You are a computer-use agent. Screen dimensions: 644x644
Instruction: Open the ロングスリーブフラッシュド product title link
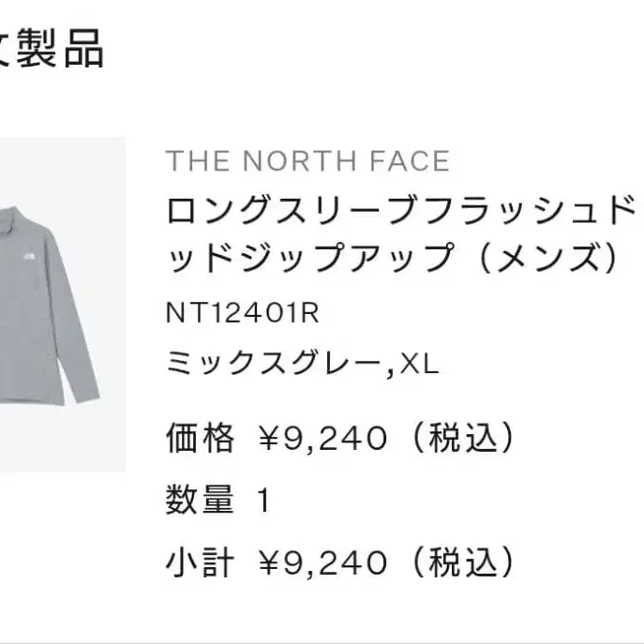pos(400,210)
